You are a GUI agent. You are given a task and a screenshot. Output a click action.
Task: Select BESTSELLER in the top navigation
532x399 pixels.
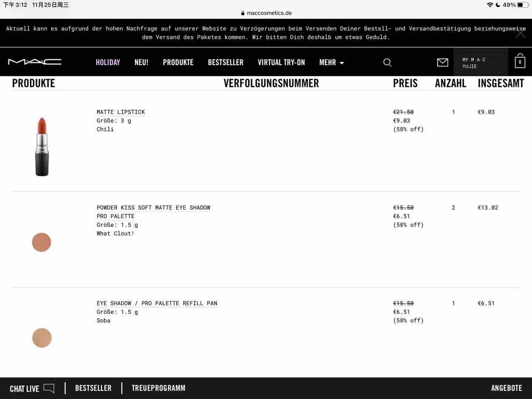coord(226,63)
